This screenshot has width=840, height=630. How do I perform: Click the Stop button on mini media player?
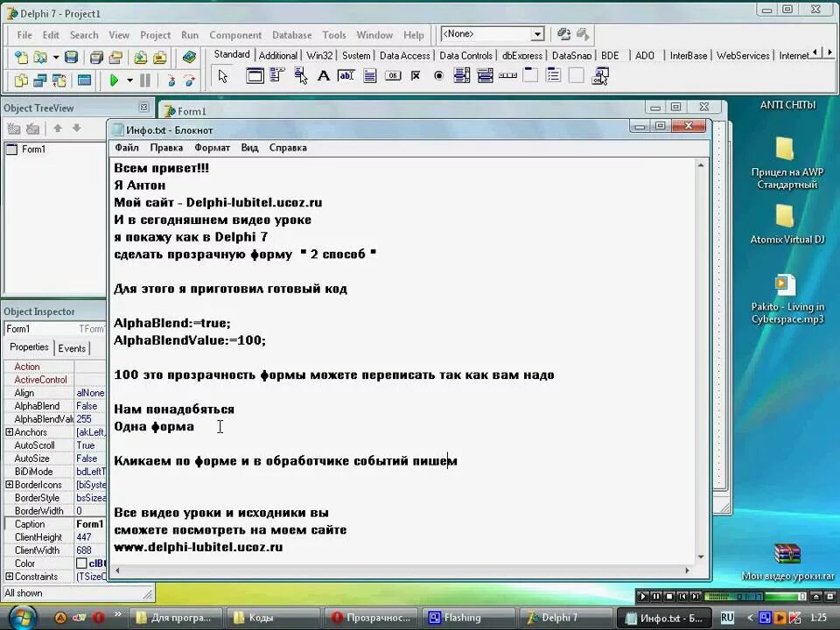tap(669, 596)
